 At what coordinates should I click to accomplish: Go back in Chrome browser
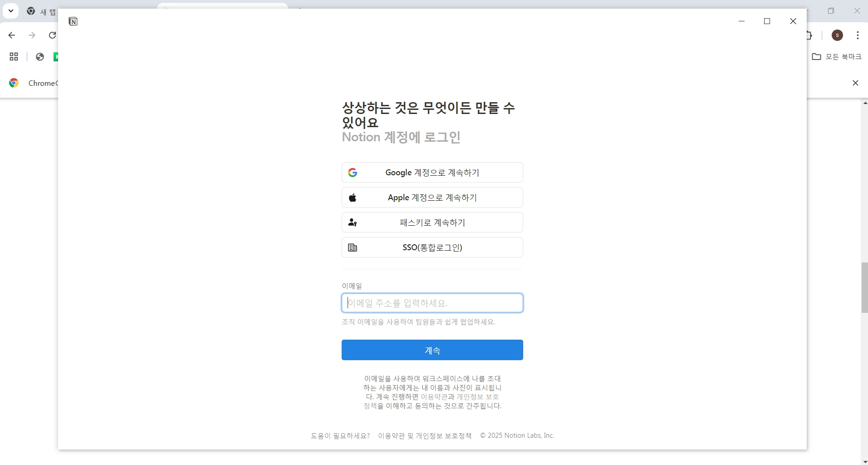(x=12, y=35)
